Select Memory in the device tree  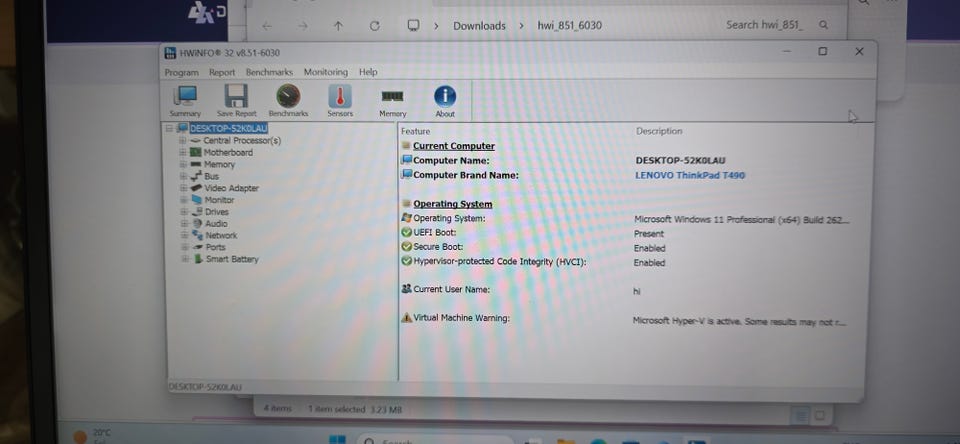[219, 164]
